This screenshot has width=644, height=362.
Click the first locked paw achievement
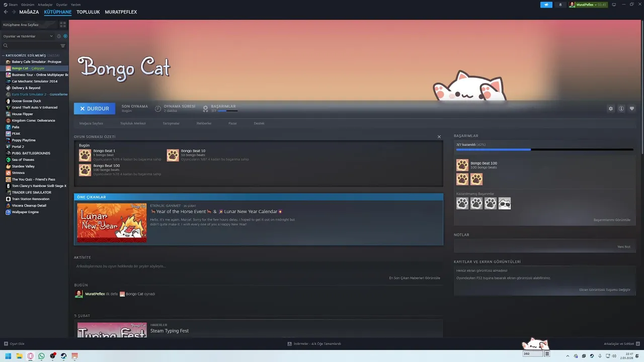pyautogui.click(x=462, y=203)
